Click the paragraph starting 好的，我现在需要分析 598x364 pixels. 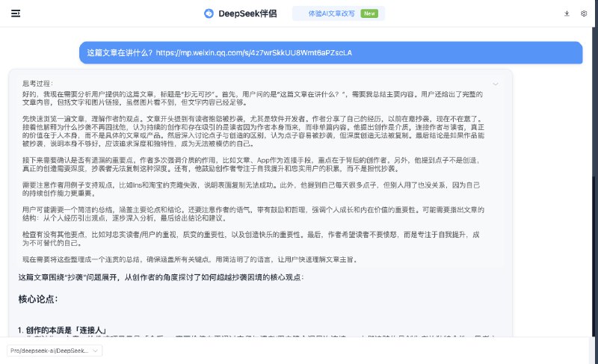pos(253,98)
